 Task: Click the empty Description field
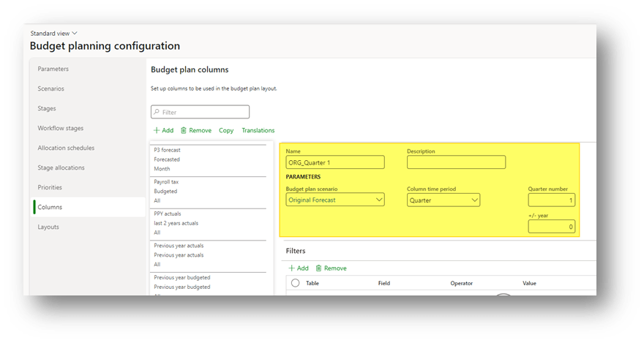pos(456,162)
